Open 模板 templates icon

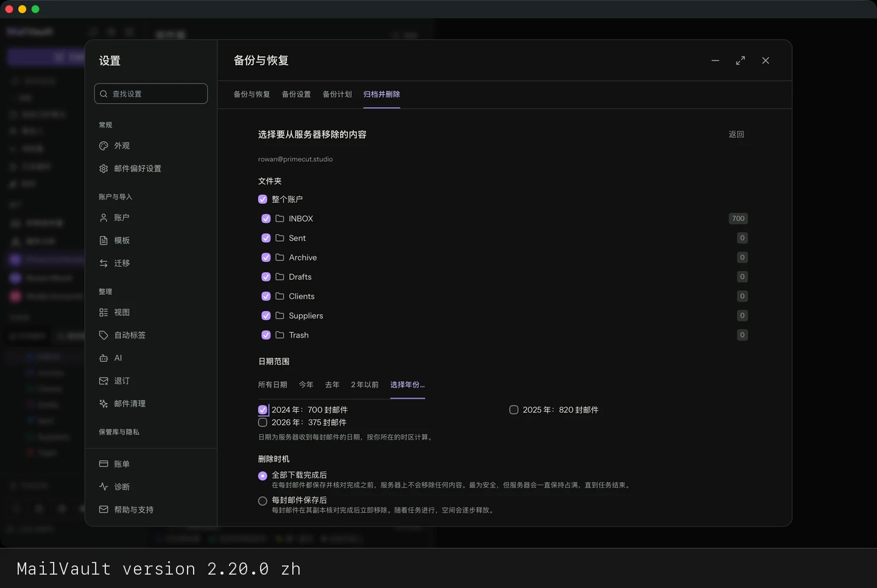click(x=104, y=240)
